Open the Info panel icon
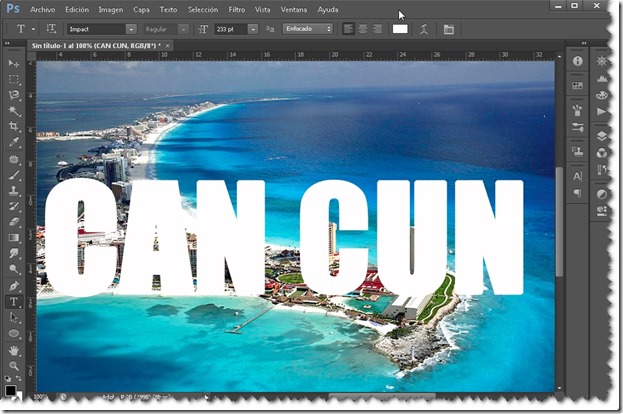This screenshot has width=623, height=414. tap(578, 61)
